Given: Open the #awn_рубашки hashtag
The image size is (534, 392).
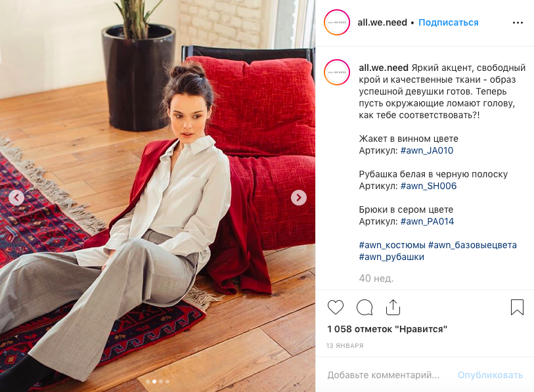Looking at the screenshot, I should (x=391, y=257).
